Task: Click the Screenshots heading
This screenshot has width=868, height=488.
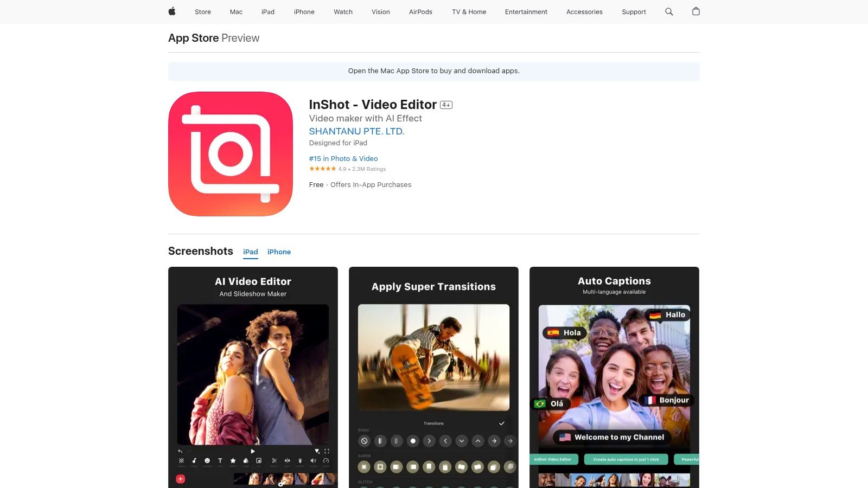Action: (200, 251)
